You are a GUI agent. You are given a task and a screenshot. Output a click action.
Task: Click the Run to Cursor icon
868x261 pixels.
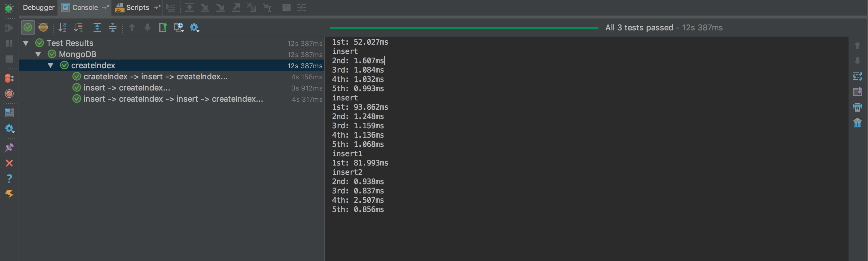[267, 8]
